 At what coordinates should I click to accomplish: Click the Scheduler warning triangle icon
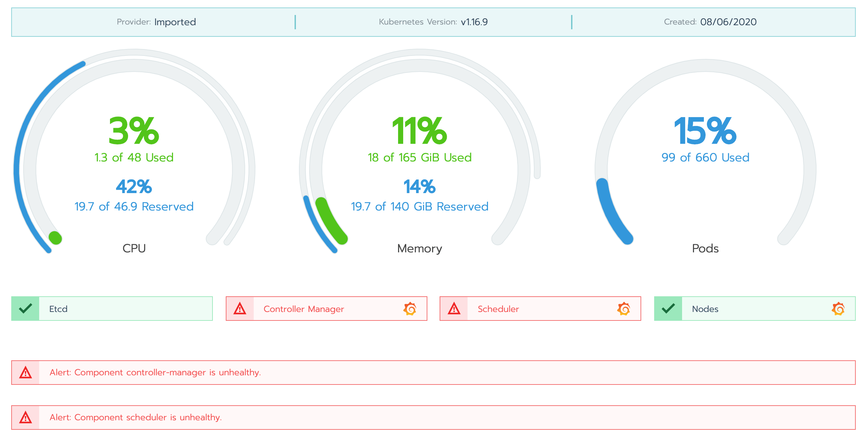coord(454,309)
